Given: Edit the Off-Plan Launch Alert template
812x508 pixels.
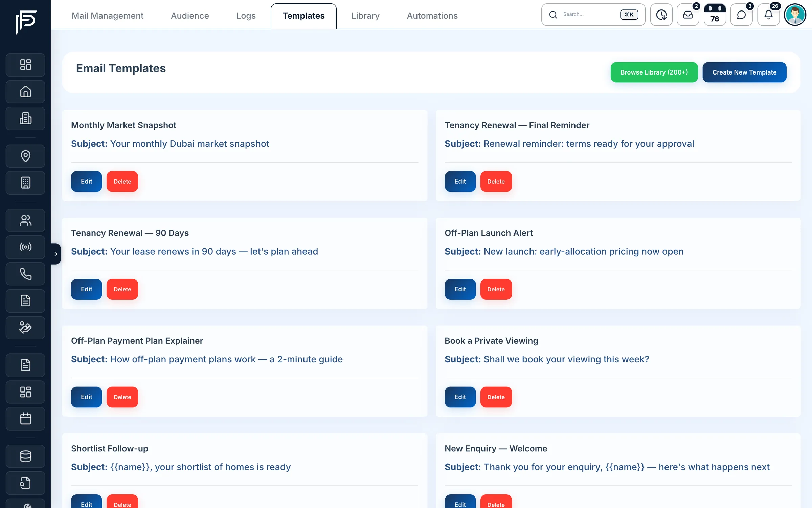Looking at the screenshot, I should (x=460, y=289).
